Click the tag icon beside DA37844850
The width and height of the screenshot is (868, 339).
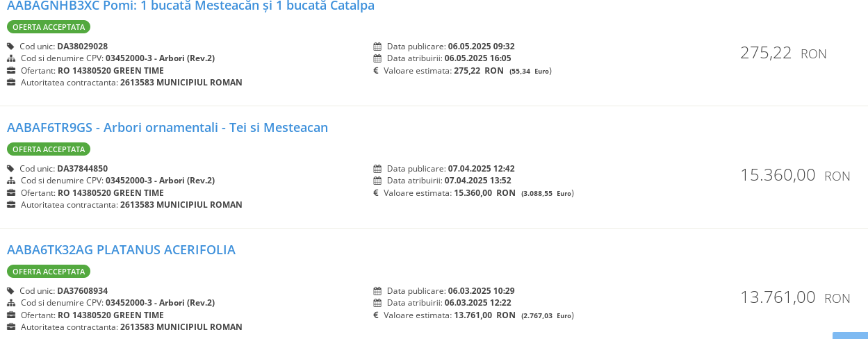tap(10, 169)
